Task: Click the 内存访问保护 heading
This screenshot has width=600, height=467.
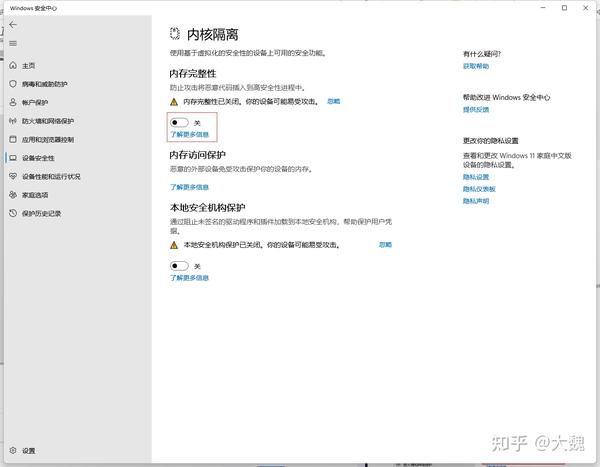Action: pyautogui.click(x=197, y=155)
